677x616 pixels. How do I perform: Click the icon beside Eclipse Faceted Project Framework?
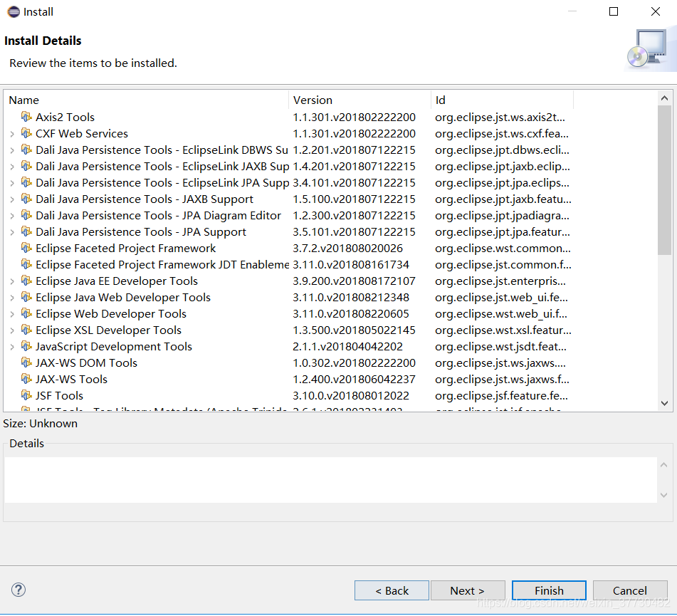pyautogui.click(x=26, y=248)
